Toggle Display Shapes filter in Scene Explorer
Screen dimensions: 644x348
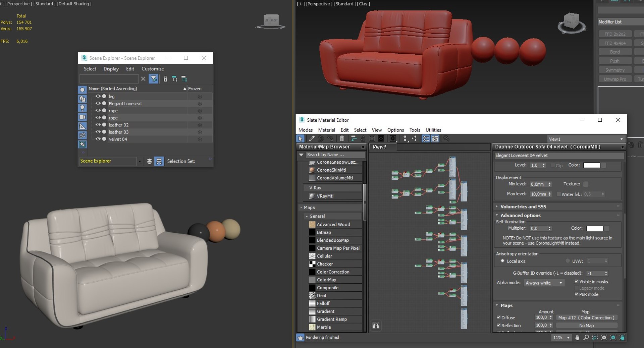(82, 99)
